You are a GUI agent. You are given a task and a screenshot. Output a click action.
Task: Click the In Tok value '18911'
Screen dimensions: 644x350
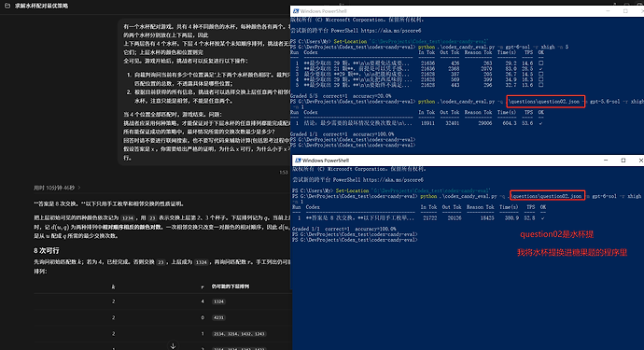coord(427,123)
